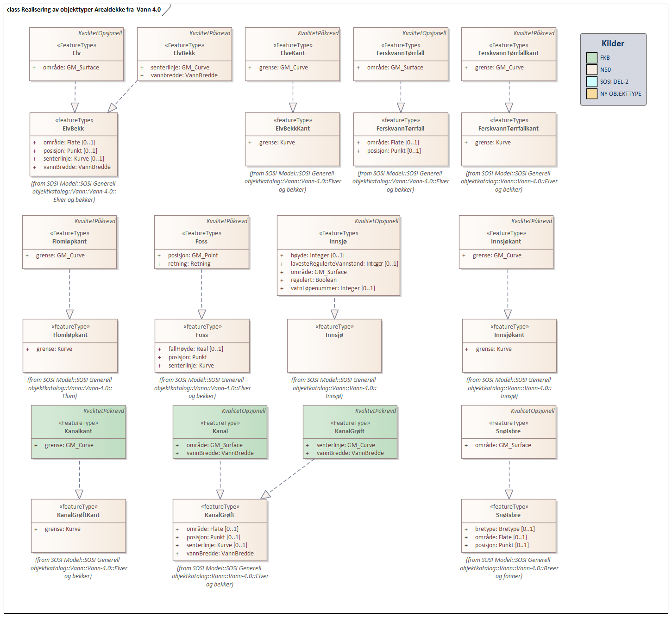Click the realization arrowhead from Elv to ElvBekk
The width and height of the screenshot is (672, 617).
pyautogui.click(x=75, y=107)
